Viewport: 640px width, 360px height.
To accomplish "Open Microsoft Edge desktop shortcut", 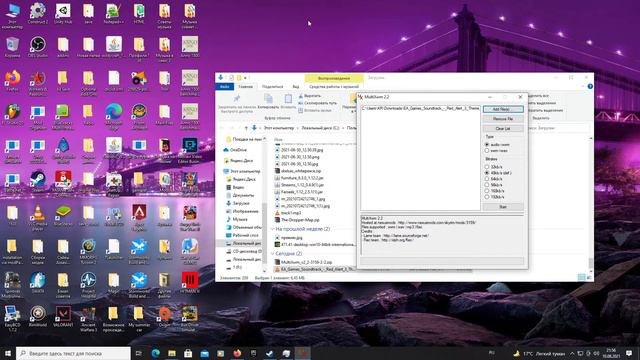I will click(x=113, y=116).
